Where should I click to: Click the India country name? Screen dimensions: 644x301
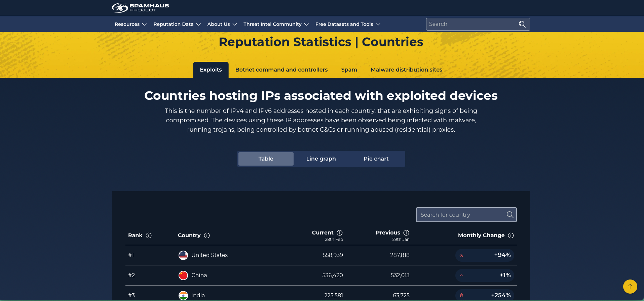(198, 296)
